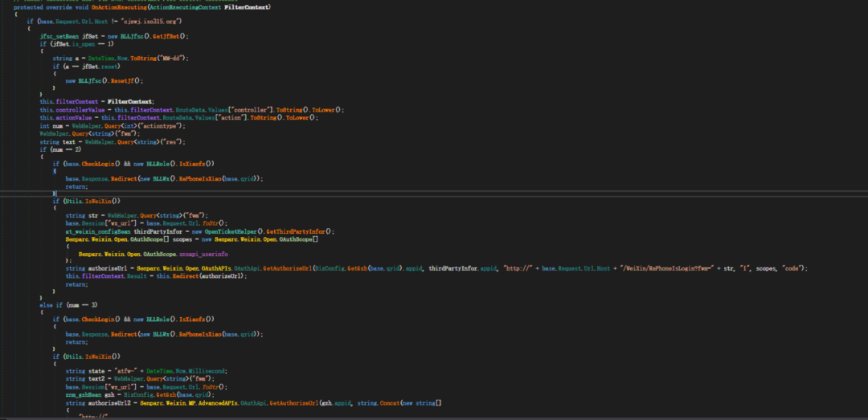Click this.actionValue assignment
Image resolution: width=868 pixels, height=420 pixels.
pyautogui.click(x=67, y=117)
